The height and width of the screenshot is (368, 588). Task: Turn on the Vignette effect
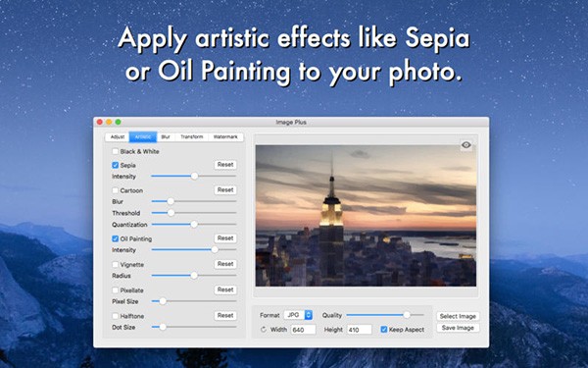click(115, 264)
